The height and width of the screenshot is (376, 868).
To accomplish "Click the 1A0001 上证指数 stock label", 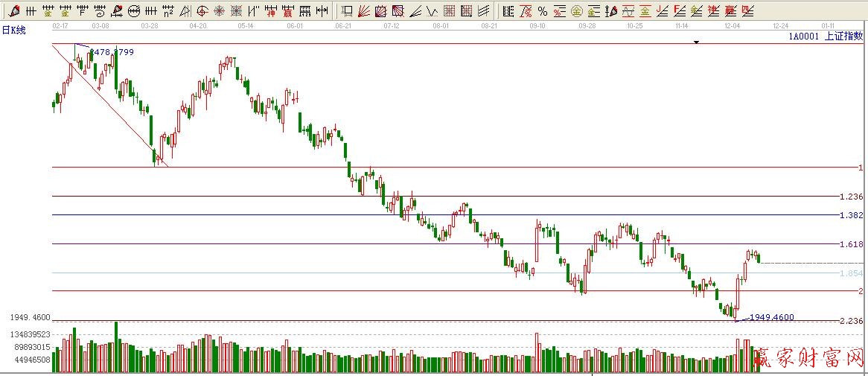I will tap(826, 35).
